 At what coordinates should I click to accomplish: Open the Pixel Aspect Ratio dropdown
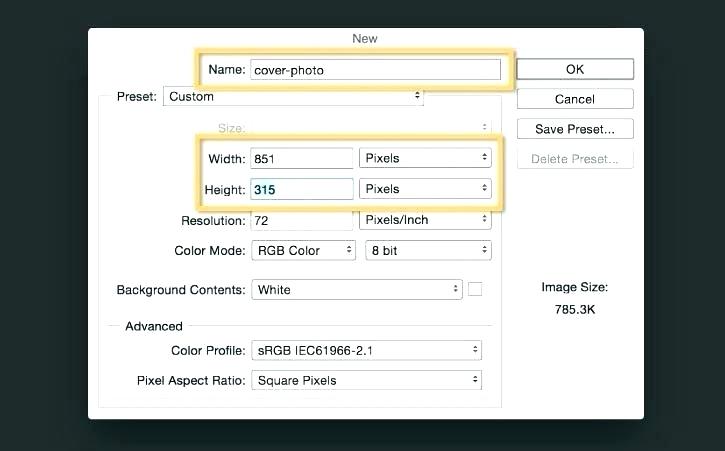[366, 380]
